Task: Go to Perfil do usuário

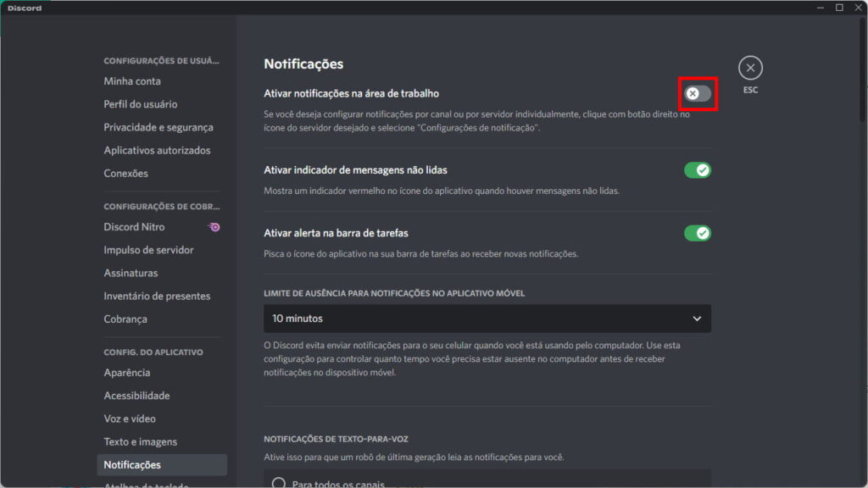Action: (x=141, y=104)
